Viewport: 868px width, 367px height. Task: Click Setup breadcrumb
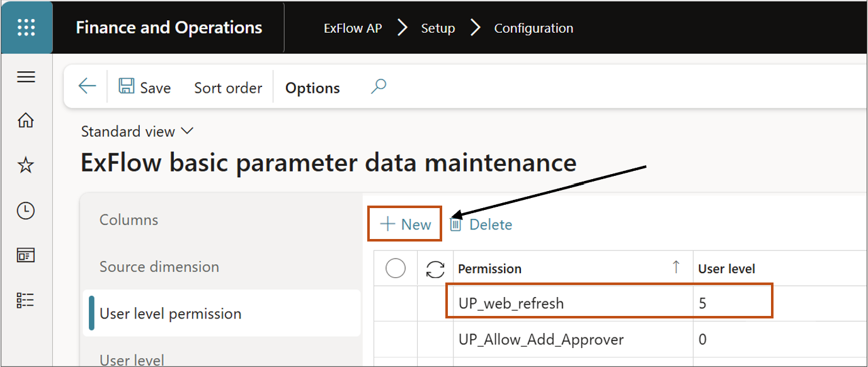coord(438,28)
